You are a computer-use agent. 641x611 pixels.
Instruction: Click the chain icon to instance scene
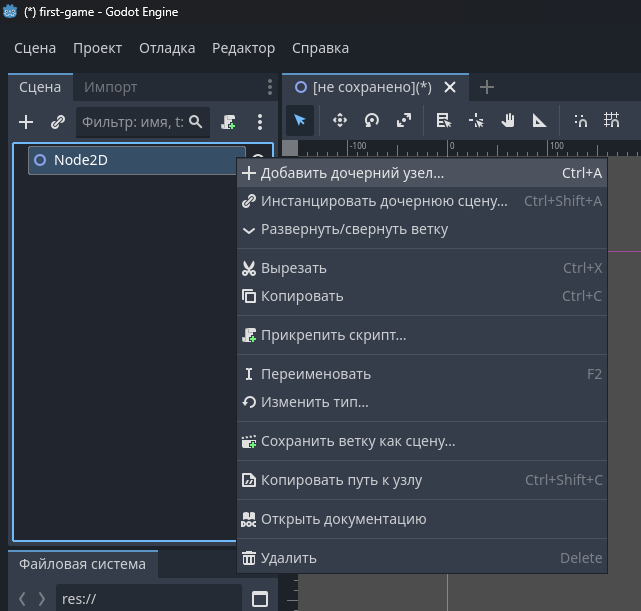(58, 122)
